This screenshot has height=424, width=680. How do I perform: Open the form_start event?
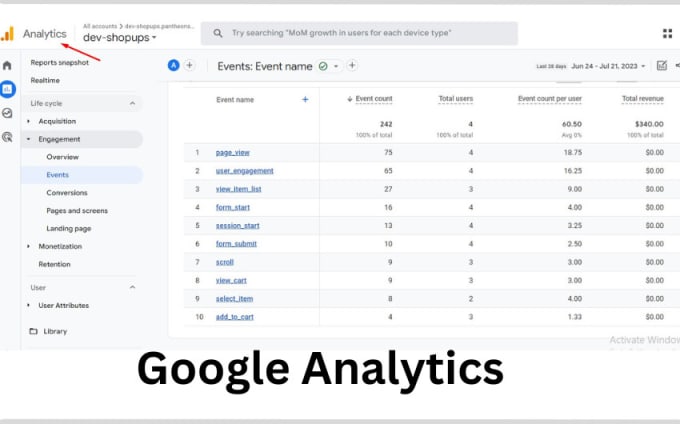[x=233, y=207]
